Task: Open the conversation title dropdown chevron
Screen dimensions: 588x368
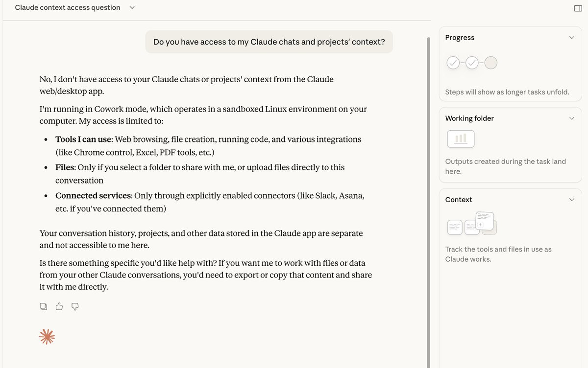Action: click(132, 8)
